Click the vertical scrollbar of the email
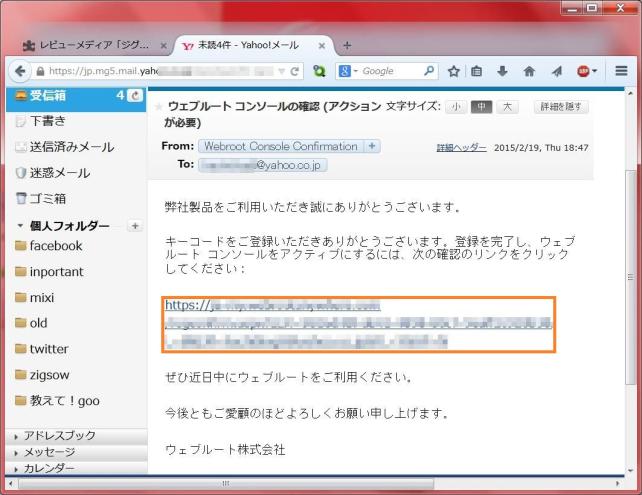The height and width of the screenshot is (495, 642). 631,277
